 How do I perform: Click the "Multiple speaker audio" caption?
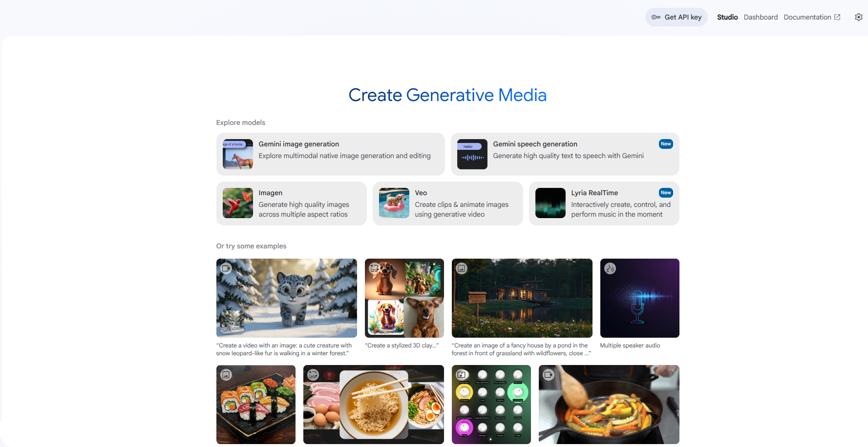tap(630, 345)
